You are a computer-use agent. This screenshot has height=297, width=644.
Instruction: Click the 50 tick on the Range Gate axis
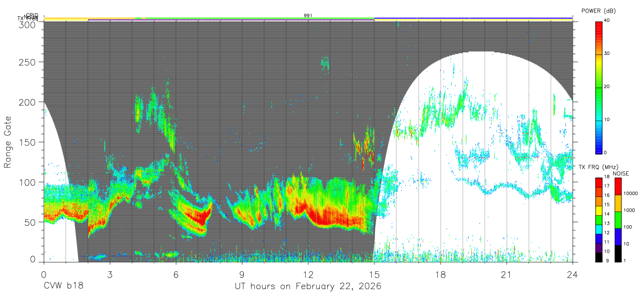point(31,222)
